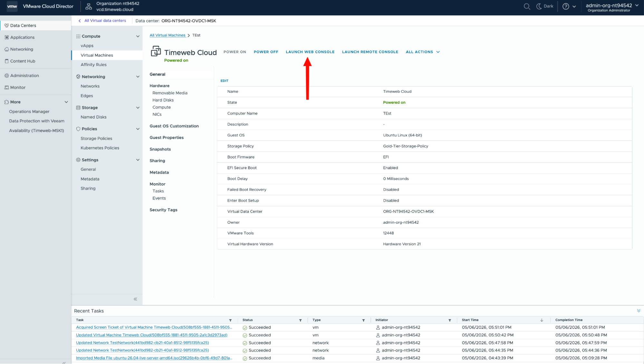Click Launch Remote Console
644x364 pixels.
[370, 52]
